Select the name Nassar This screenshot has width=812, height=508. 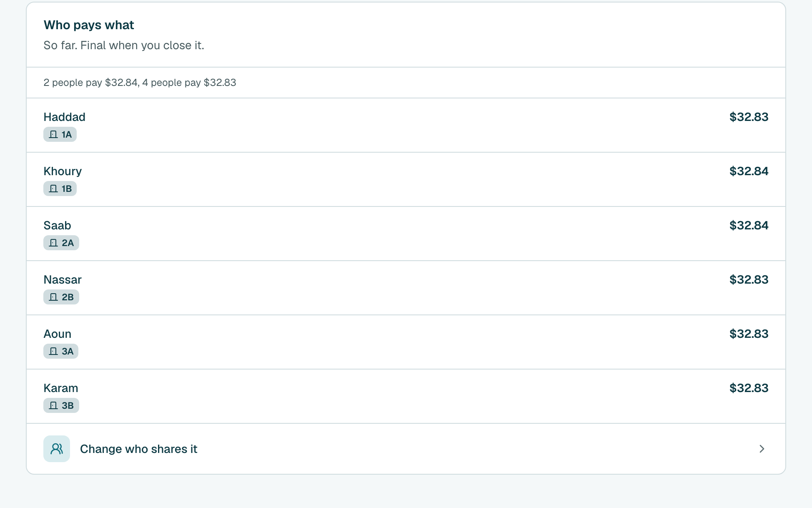tap(63, 279)
